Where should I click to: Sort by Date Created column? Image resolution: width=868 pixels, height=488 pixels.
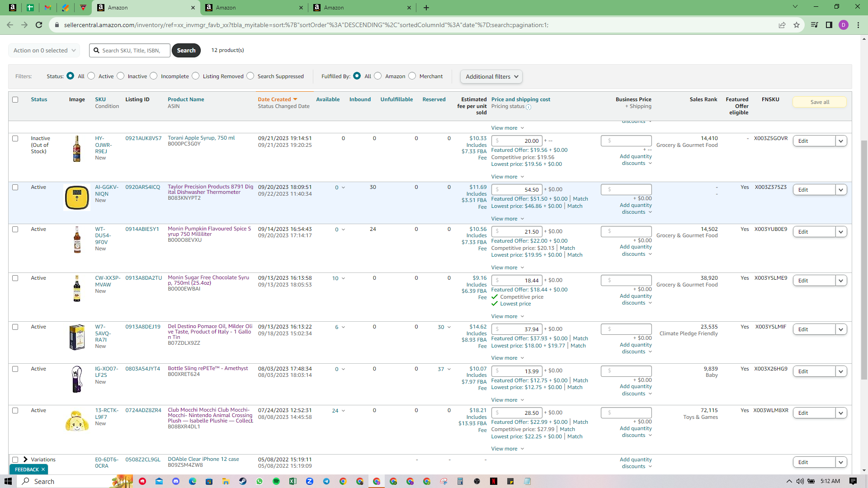click(277, 99)
